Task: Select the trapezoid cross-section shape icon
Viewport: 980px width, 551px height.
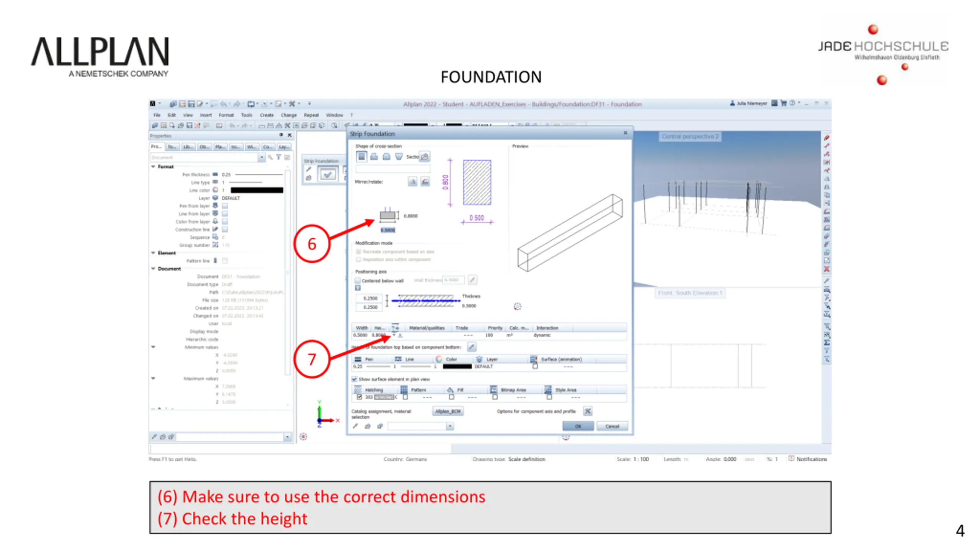Action: tap(399, 156)
